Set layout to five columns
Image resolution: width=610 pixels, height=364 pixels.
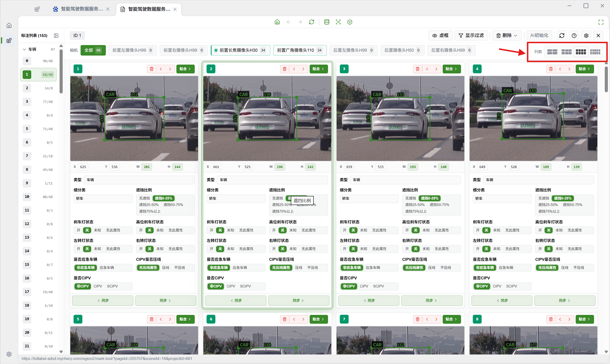pyautogui.click(x=595, y=52)
